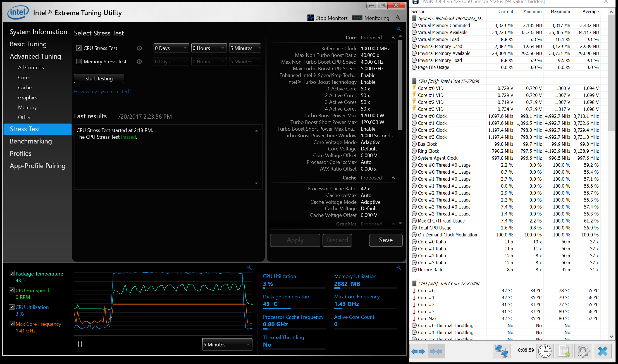
Task: Click the HWiNFO reset clock icon
Action: click(x=545, y=351)
